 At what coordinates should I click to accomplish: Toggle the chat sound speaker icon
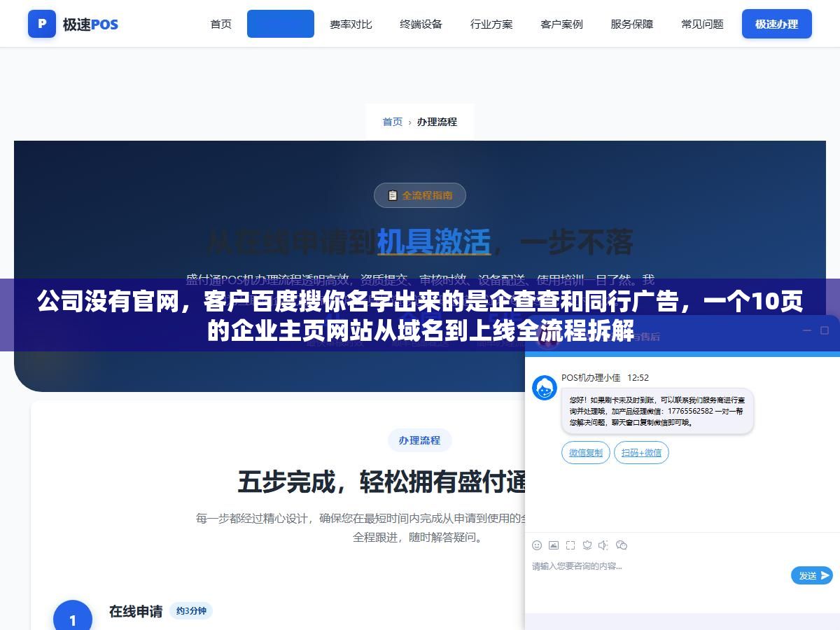pyautogui.click(x=604, y=545)
